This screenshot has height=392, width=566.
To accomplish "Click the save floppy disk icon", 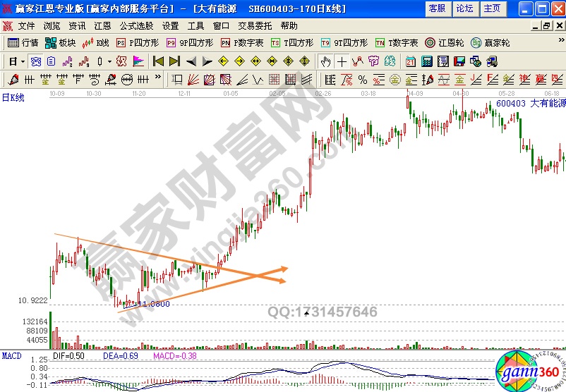I will pyautogui.click(x=459, y=61).
